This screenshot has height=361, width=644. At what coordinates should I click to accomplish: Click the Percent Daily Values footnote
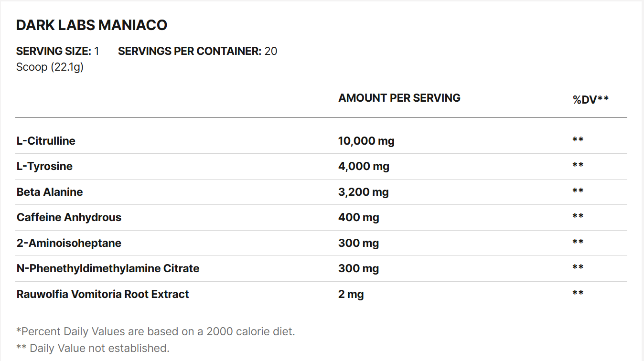pos(155,331)
